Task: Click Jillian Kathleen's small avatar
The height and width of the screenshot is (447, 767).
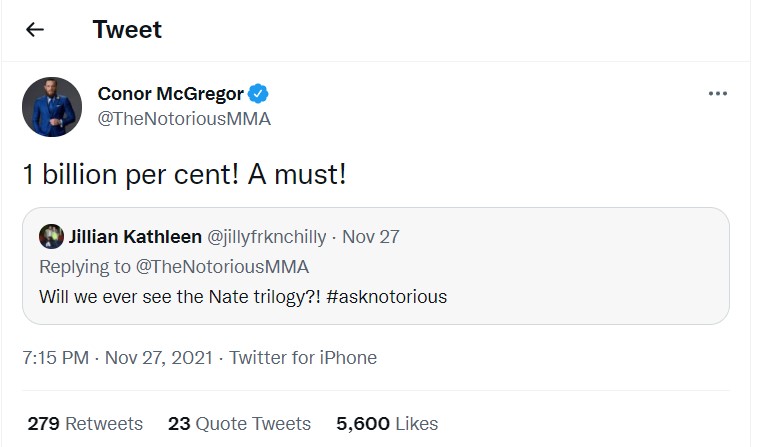Action: (x=51, y=237)
